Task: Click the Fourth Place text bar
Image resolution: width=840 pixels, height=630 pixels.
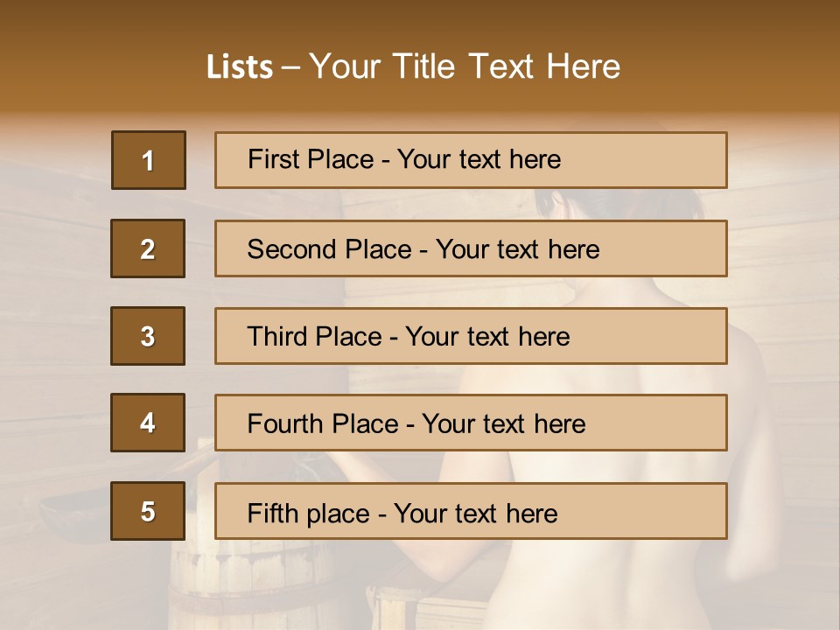Action: pos(471,423)
